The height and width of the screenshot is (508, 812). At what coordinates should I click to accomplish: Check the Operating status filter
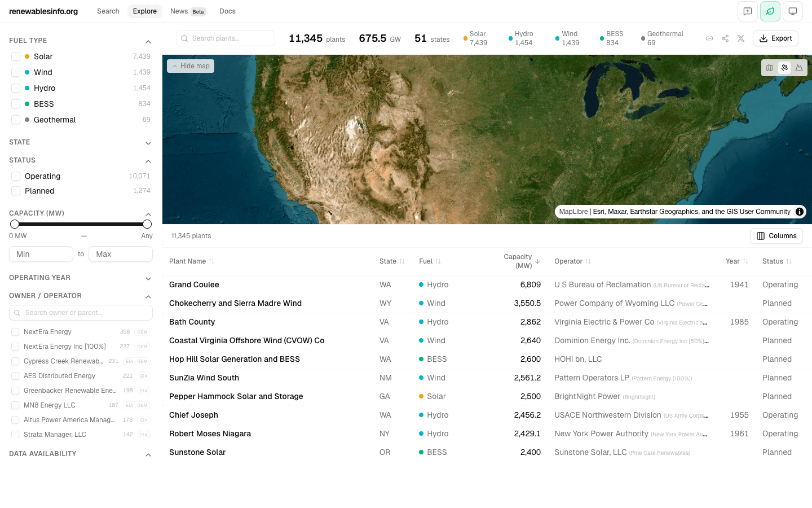tap(16, 176)
